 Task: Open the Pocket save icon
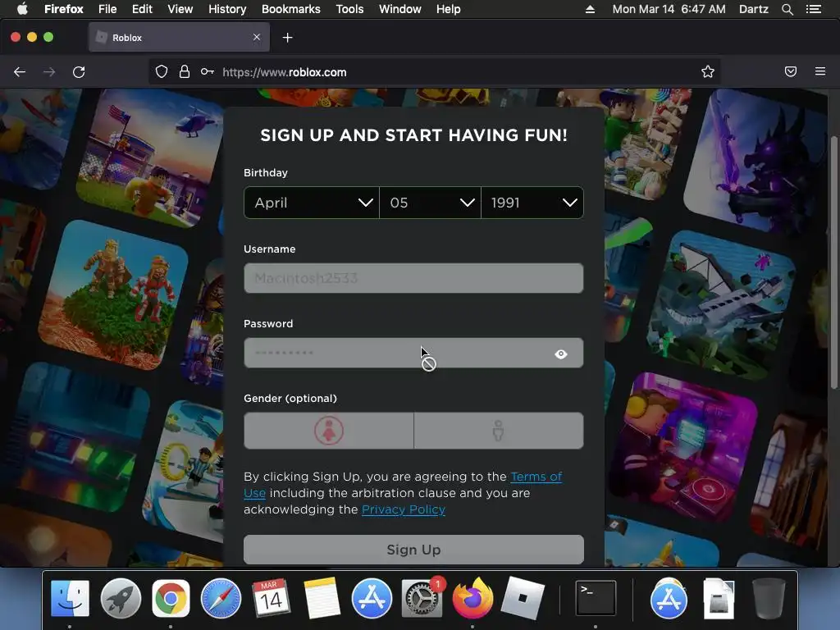click(790, 72)
